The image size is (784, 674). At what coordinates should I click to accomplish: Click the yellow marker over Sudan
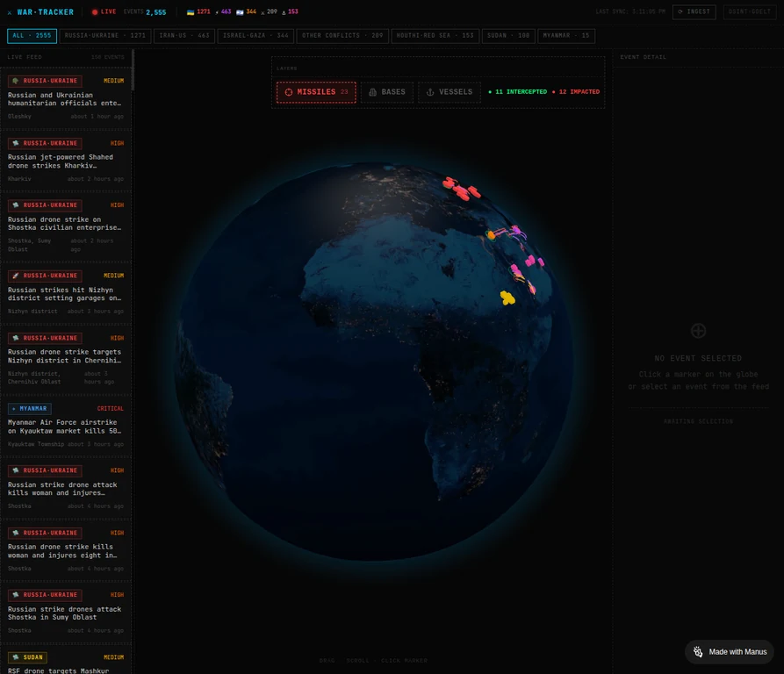[507, 298]
